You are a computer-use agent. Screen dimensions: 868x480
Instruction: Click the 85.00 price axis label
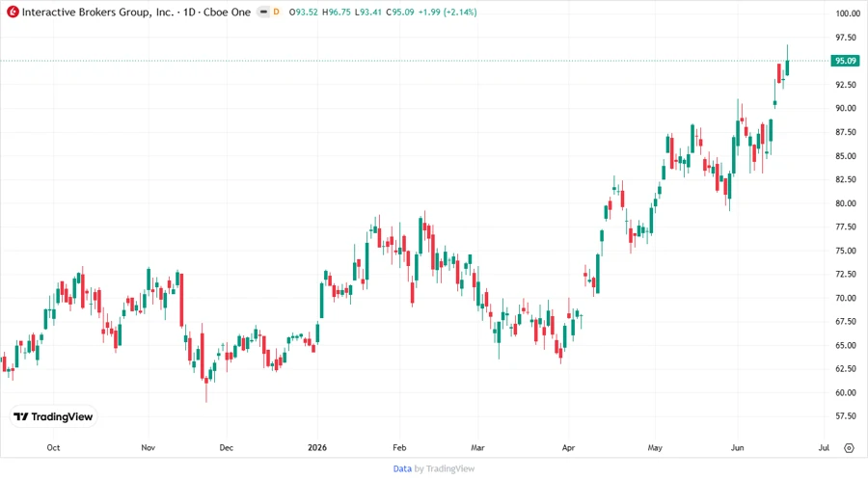pos(846,156)
